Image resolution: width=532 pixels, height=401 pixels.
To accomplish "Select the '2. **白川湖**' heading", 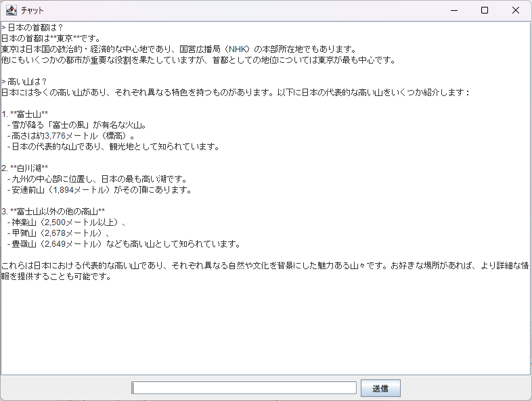I will point(25,168).
